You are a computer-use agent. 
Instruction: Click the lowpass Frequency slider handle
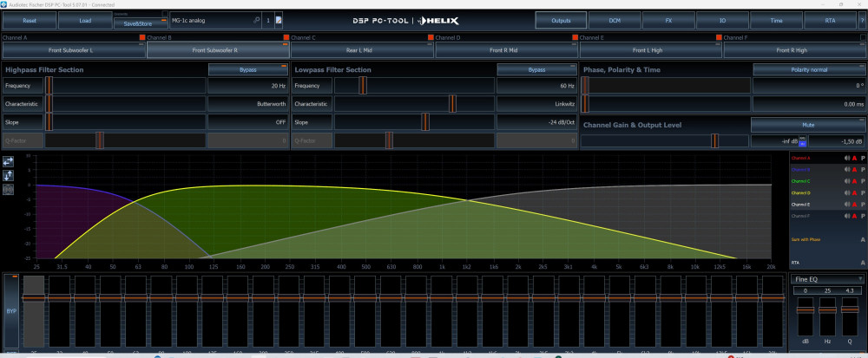click(363, 86)
